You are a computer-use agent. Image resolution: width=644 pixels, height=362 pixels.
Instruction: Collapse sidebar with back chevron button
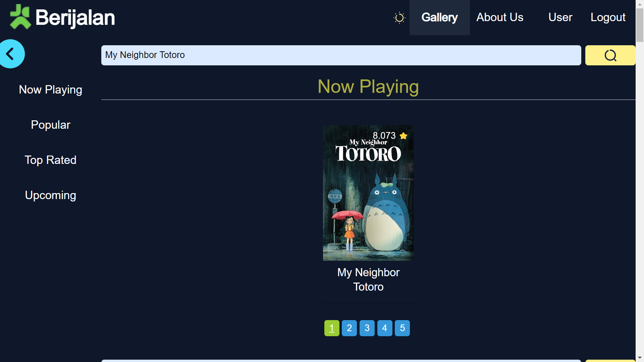(11, 54)
